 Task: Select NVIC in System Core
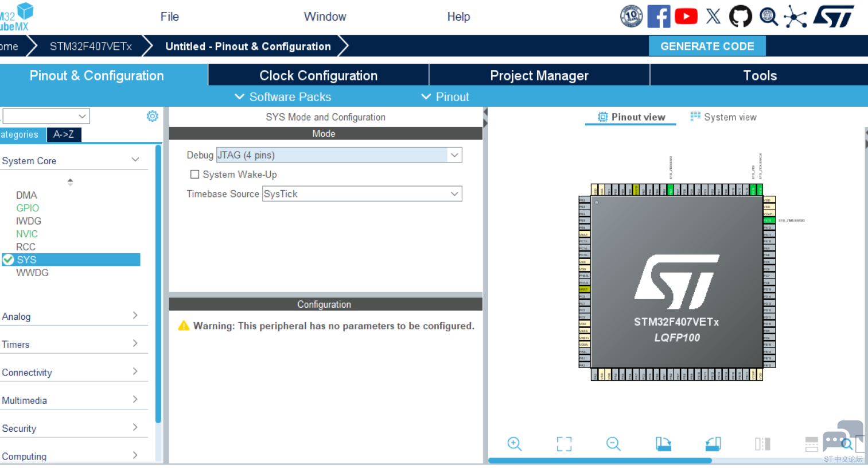tap(27, 234)
